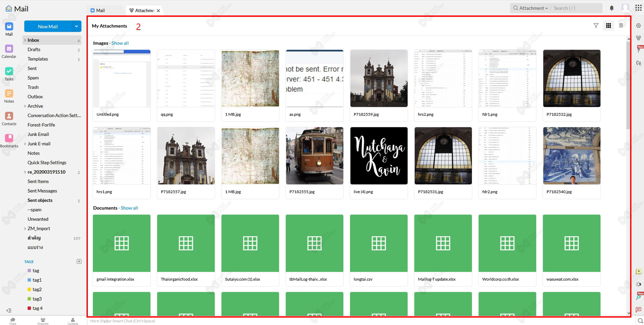The height and width of the screenshot is (325, 644).
Task: Click the filter funnel icon for attachments
Action: (x=596, y=25)
